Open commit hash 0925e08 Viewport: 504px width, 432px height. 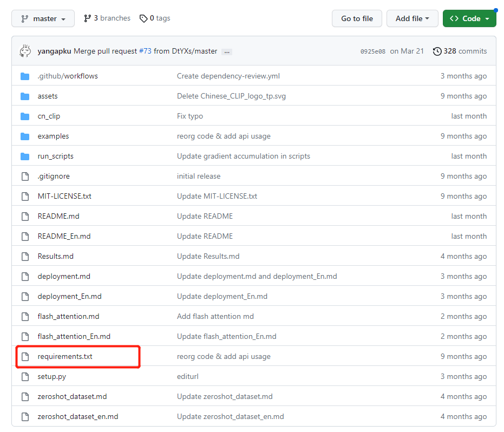click(x=372, y=51)
